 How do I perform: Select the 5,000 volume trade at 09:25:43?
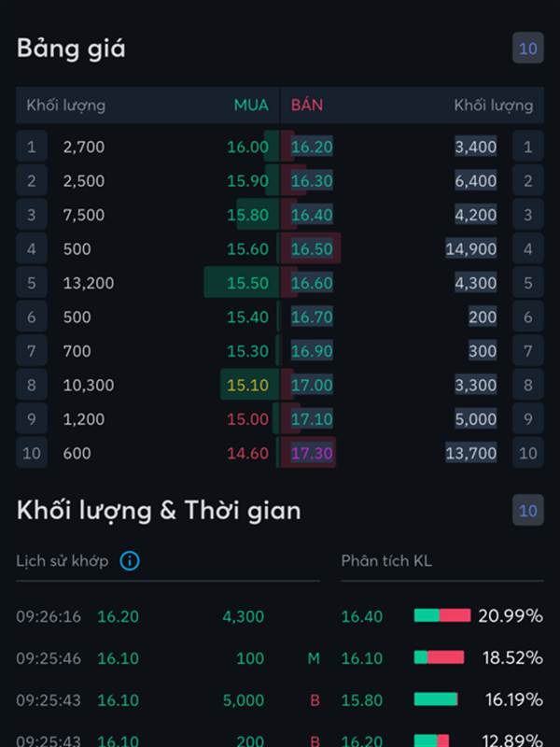pos(168,699)
